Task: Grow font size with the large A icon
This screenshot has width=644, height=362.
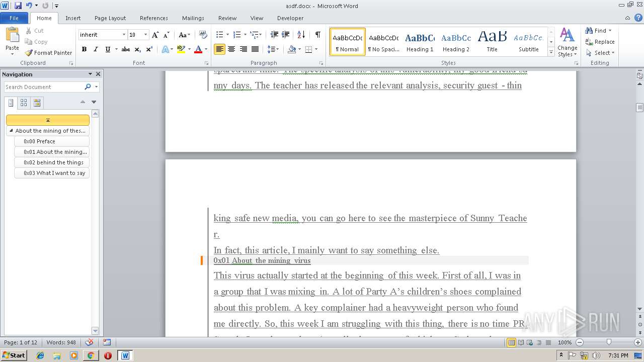Action: (x=155, y=35)
